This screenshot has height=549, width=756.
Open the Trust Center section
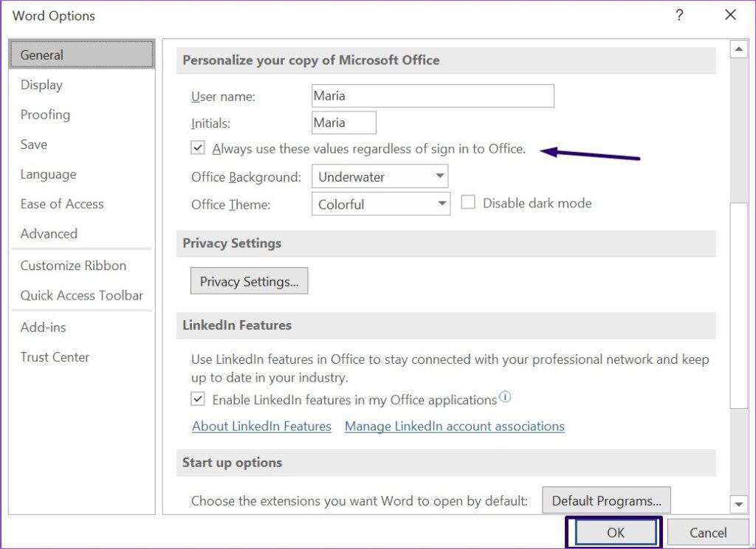[55, 356]
